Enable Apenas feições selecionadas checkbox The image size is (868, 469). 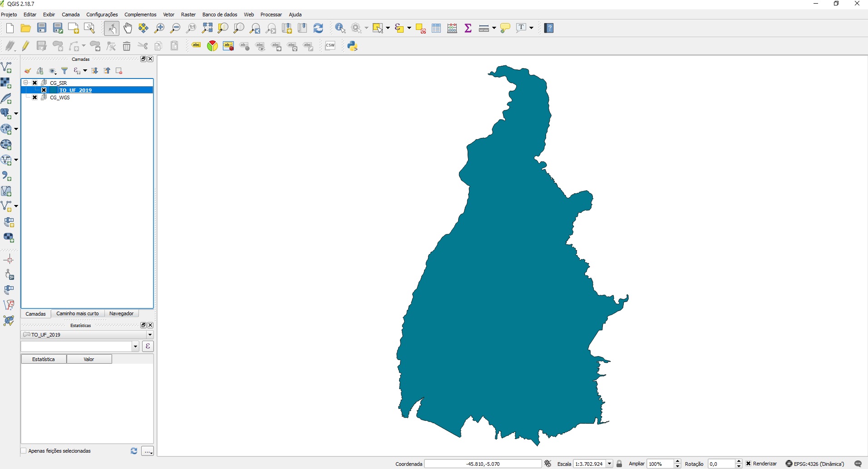pyautogui.click(x=24, y=451)
